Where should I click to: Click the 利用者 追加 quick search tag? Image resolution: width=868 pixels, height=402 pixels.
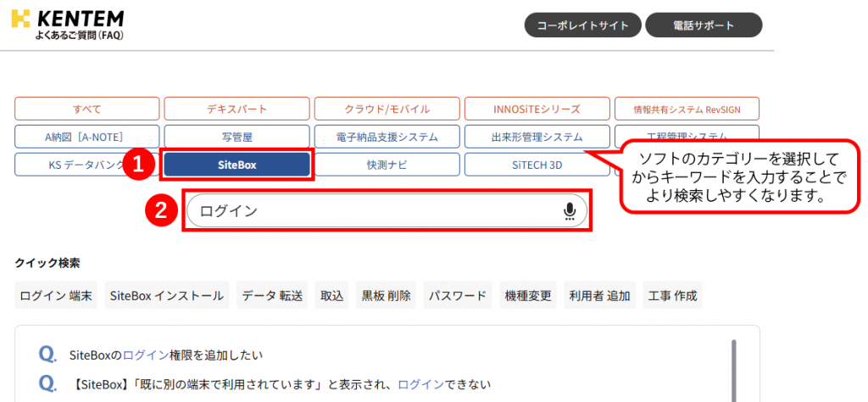click(599, 296)
